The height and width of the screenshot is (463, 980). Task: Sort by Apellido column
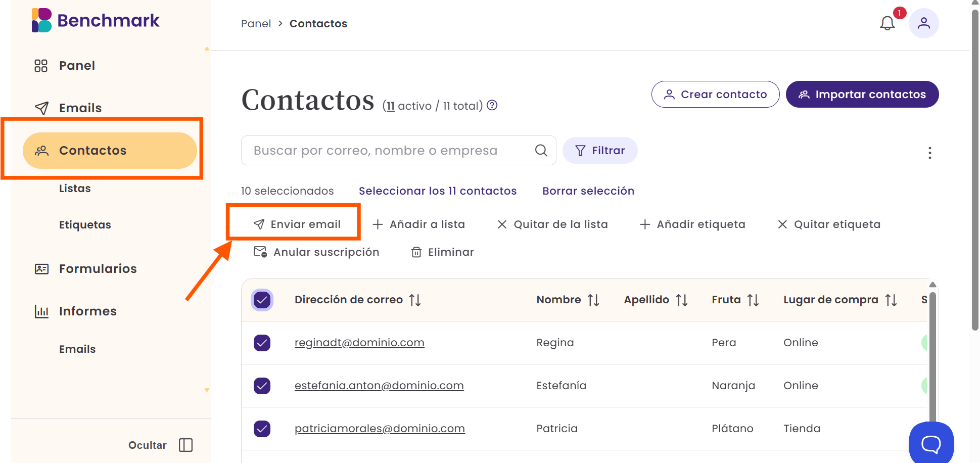point(682,300)
